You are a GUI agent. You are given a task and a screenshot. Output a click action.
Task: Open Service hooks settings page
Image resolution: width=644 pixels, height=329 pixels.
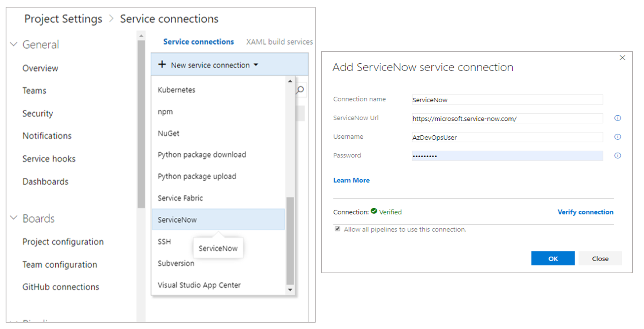click(x=49, y=159)
